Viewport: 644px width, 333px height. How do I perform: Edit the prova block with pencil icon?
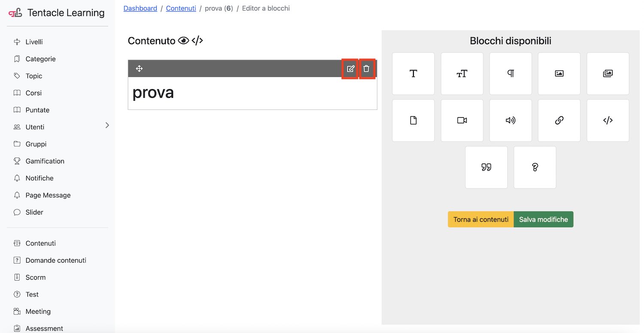[350, 69]
